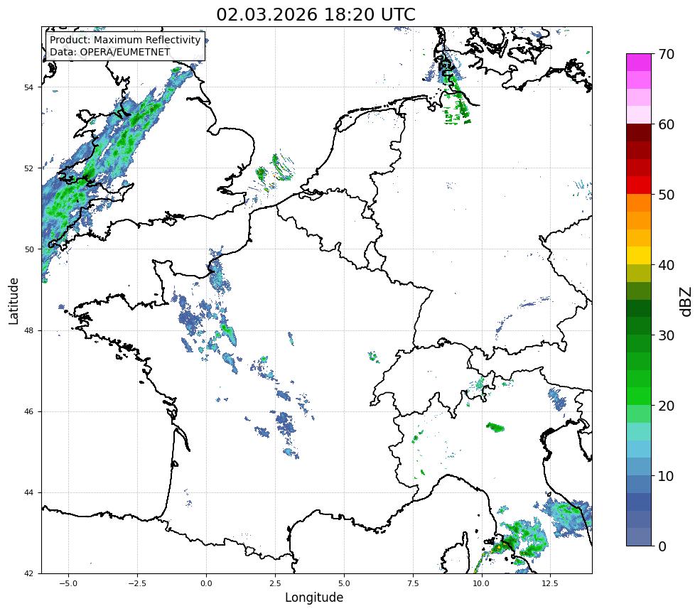Click the title '02.03.2026 18:20 UTC'

pos(316,15)
